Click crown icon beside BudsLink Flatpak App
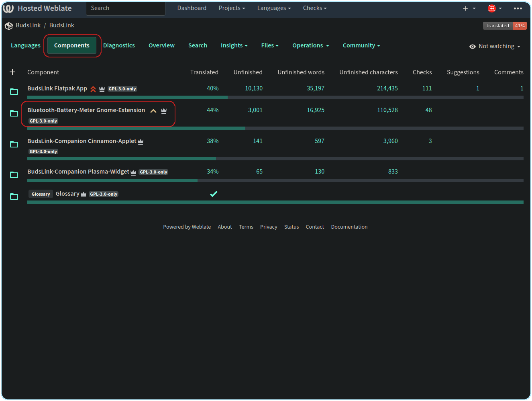 102,89
